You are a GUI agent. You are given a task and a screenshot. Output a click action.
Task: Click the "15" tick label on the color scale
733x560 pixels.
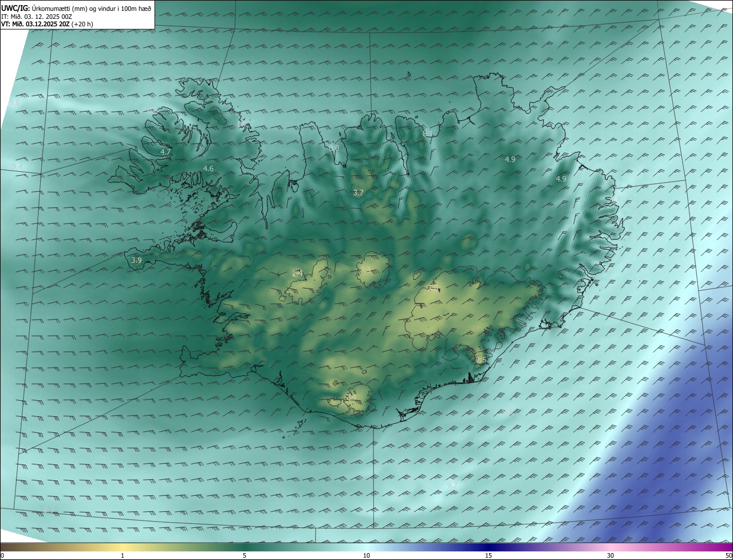pos(488,555)
